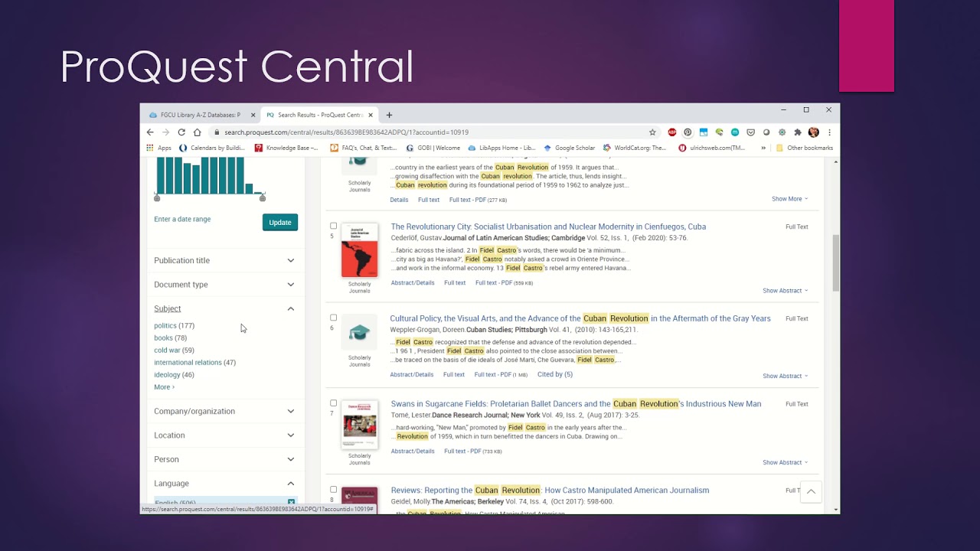980x551 pixels.
Task: Open the Apps bookmark shortcut
Action: pyautogui.click(x=159, y=148)
